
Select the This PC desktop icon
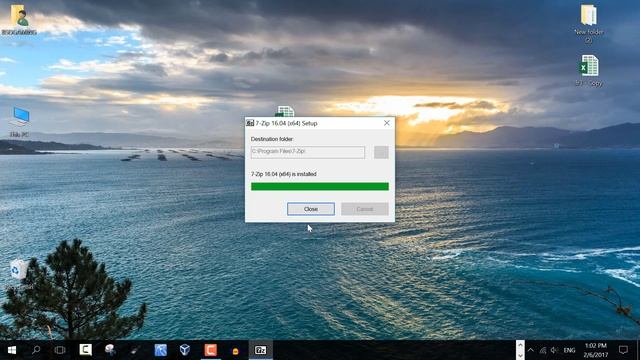tap(19, 122)
